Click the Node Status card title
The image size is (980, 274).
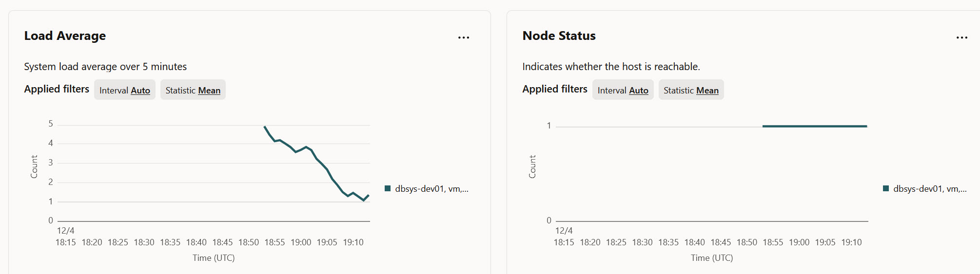tap(559, 36)
